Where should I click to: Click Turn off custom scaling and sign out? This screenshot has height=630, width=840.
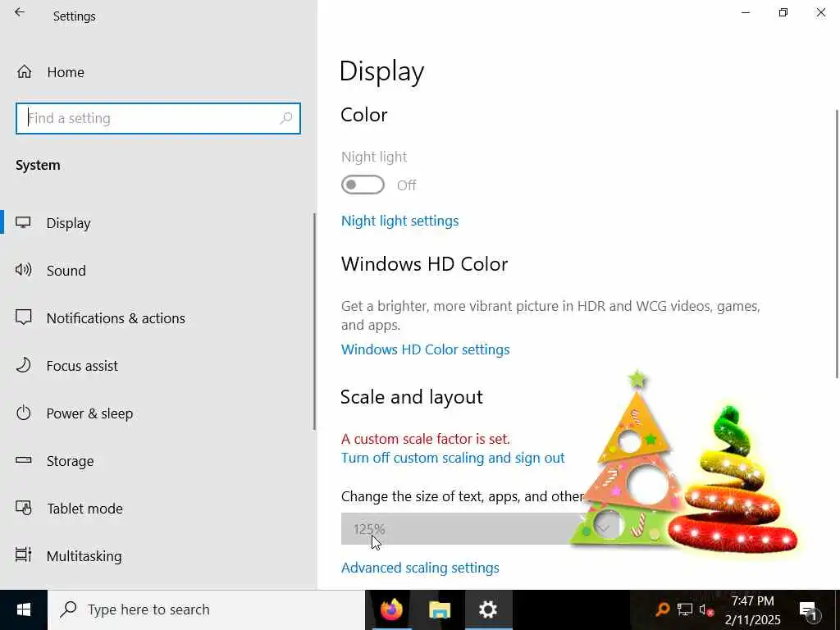(x=453, y=458)
